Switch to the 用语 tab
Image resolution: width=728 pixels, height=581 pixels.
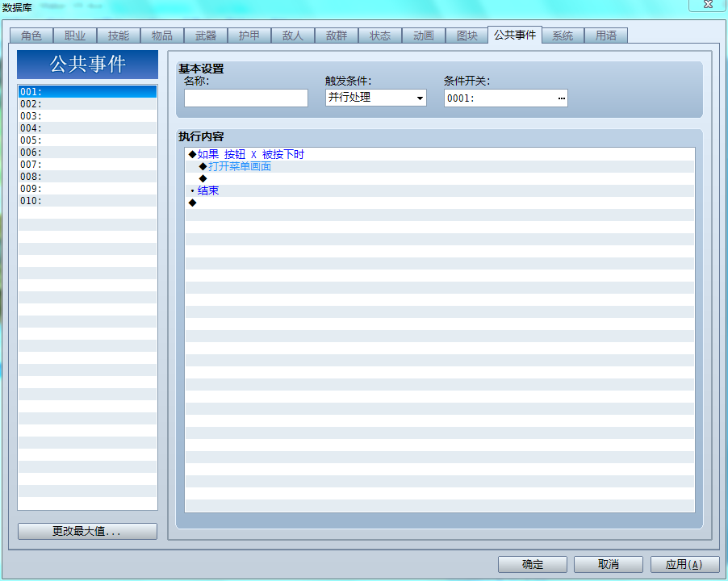[x=606, y=36]
